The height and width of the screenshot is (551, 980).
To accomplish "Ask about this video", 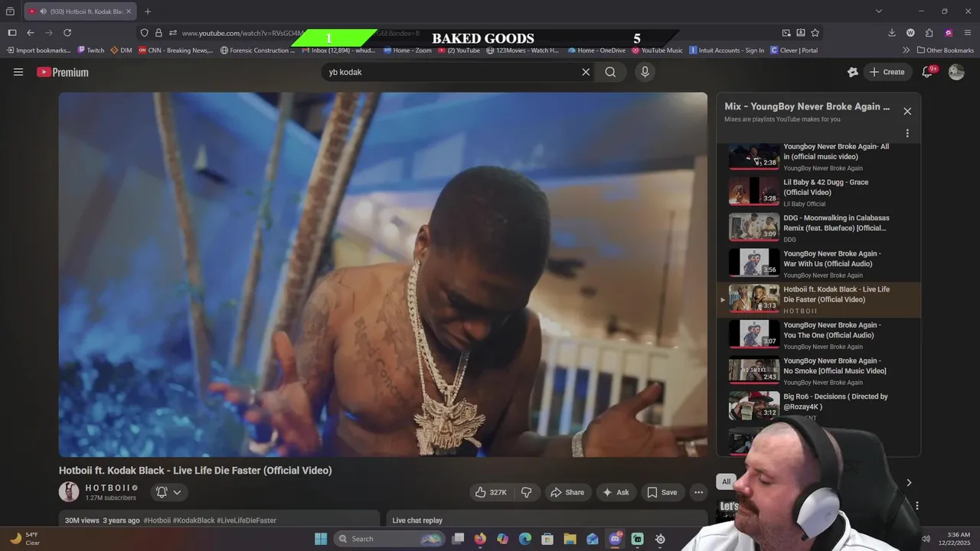I will click(616, 492).
